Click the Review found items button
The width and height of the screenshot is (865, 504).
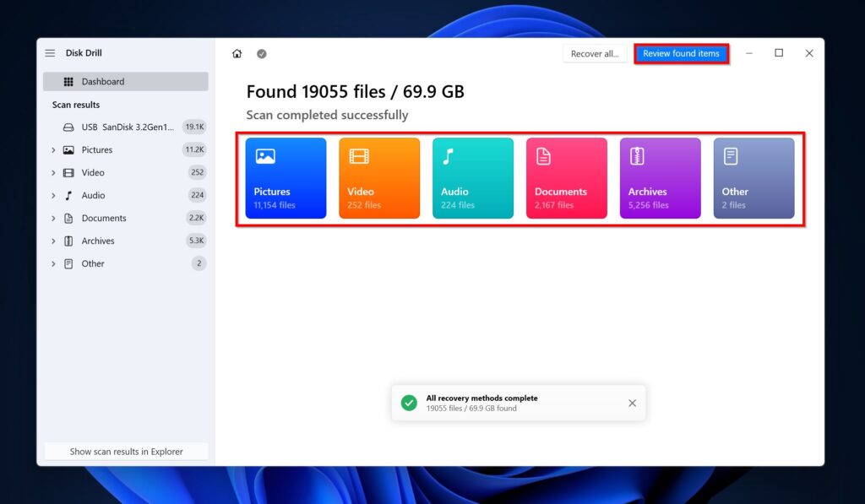tap(681, 53)
